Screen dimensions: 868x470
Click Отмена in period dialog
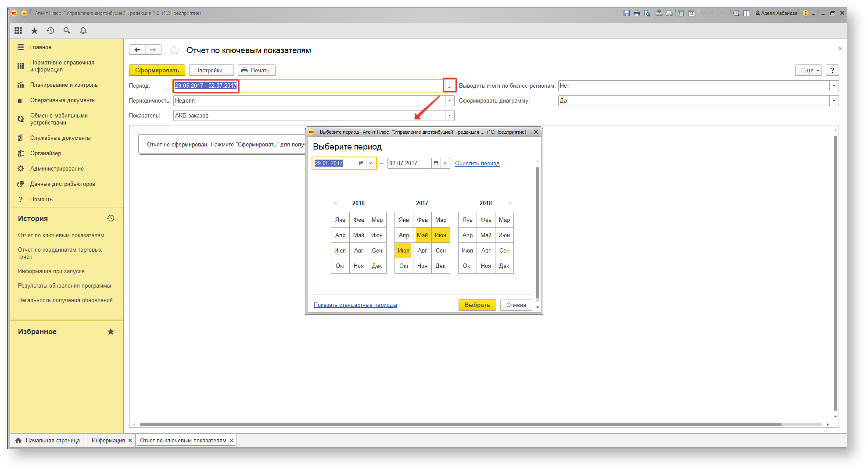[516, 305]
